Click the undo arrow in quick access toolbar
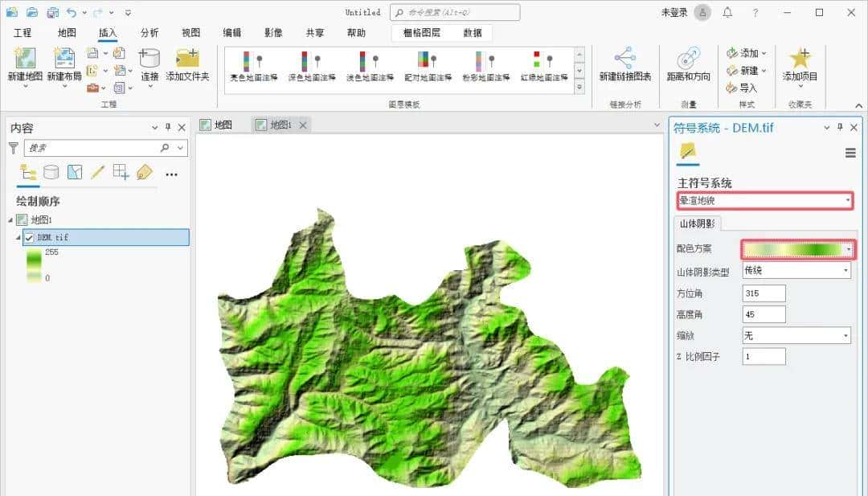This screenshot has height=496, width=868. (x=72, y=13)
